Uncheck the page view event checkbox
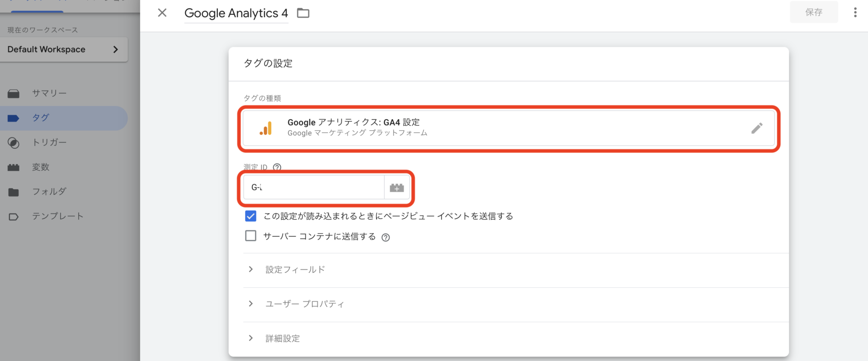 [250, 216]
